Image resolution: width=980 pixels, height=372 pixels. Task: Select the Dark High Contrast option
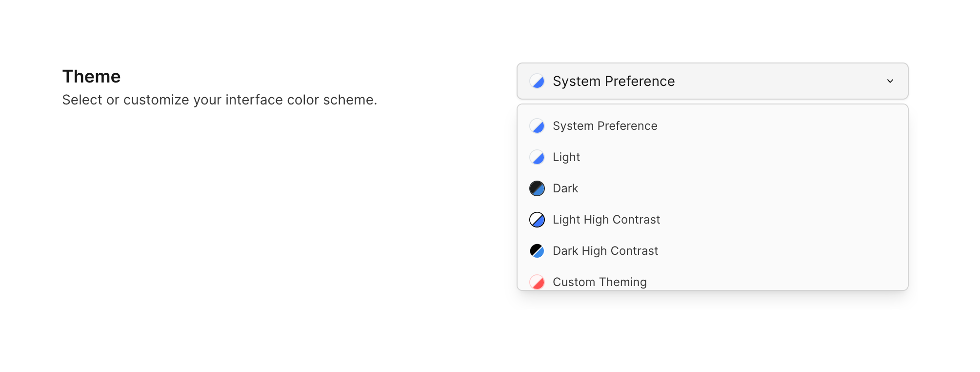click(x=605, y=251)
